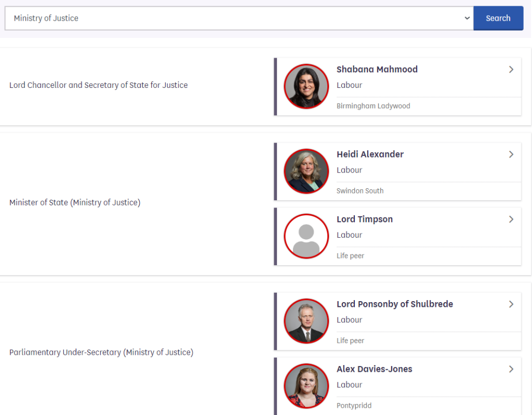Click 'Parliamentary Under-Secretary (Ministry of Justice)' heading
Viewport: 532px width, 415px height.
pos(101,353)
